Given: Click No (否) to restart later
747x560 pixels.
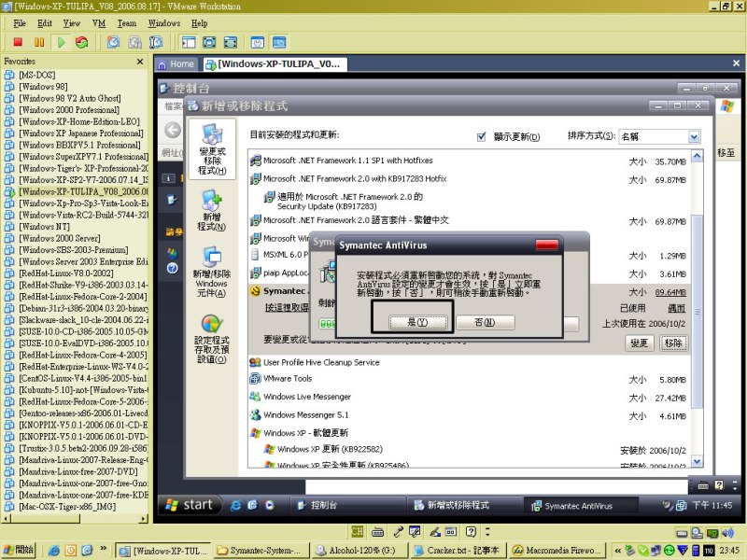Looking at the screenshot, I should click(x=485, y=322).
